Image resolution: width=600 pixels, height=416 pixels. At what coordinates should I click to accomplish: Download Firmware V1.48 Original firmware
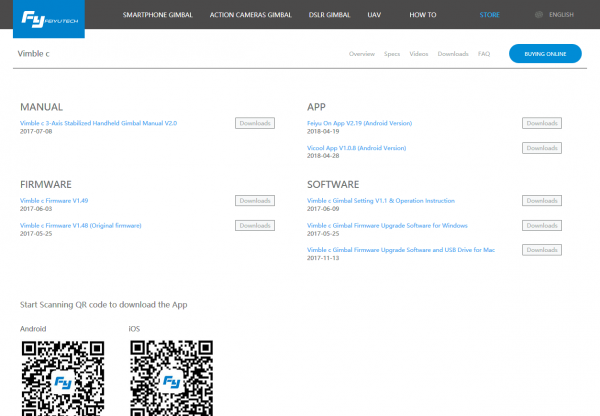[x=255, y=225]
